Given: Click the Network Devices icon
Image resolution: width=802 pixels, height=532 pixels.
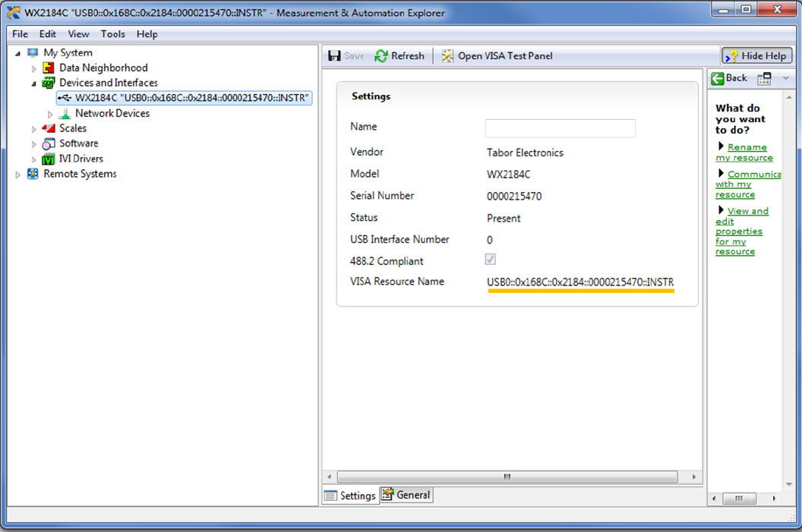Looking at the screenshot, I should pyautogui.click(x=65, y=114).
